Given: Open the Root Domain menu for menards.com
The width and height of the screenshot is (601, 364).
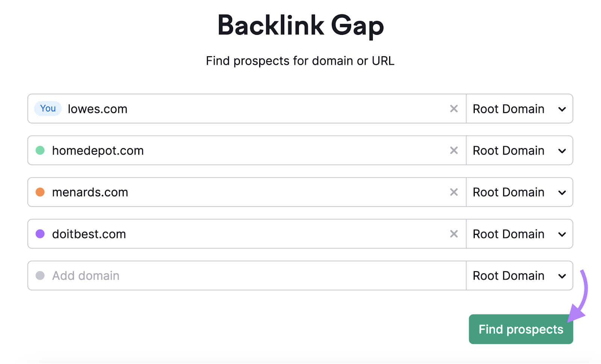Looking at the screenshot, I should point(519,192).
